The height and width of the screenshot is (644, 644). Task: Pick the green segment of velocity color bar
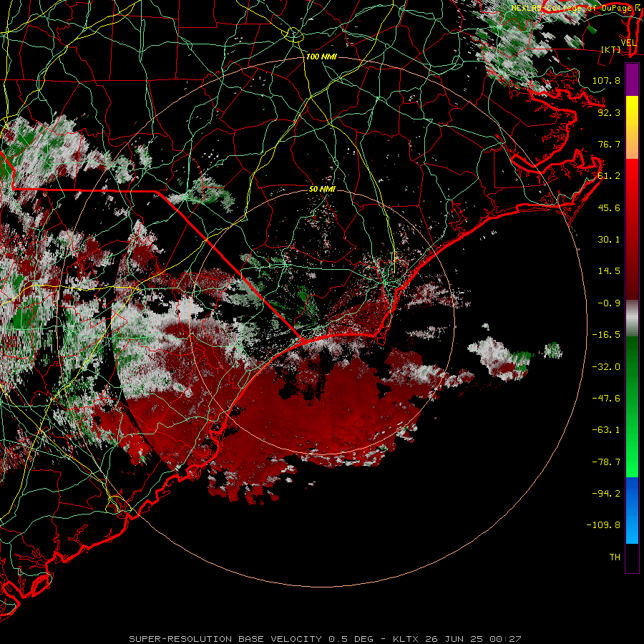click(x=632, y=406)
